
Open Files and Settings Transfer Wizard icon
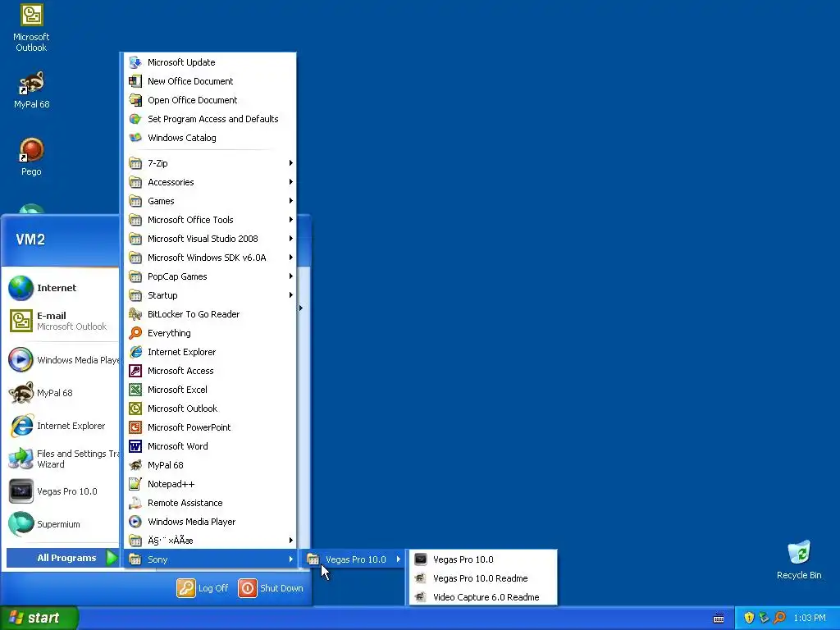(21, 459)
